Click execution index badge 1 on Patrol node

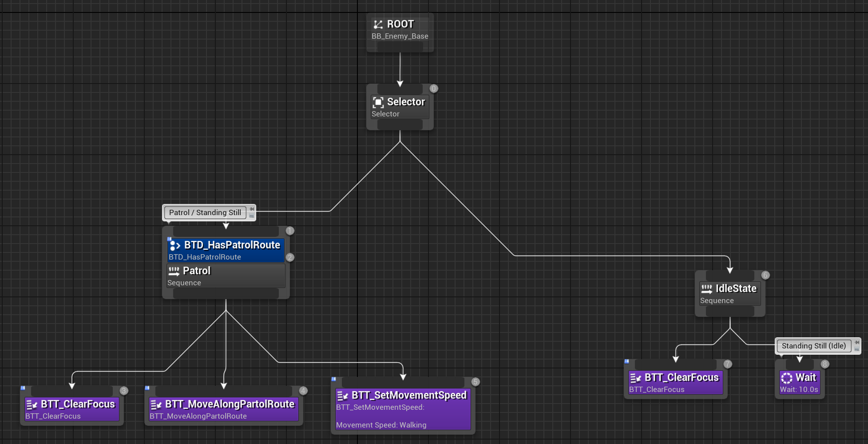(290, 231)
